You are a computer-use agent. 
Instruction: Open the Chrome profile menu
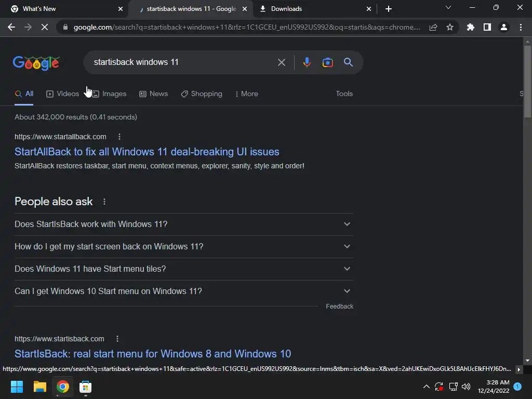tap(504, 27)
